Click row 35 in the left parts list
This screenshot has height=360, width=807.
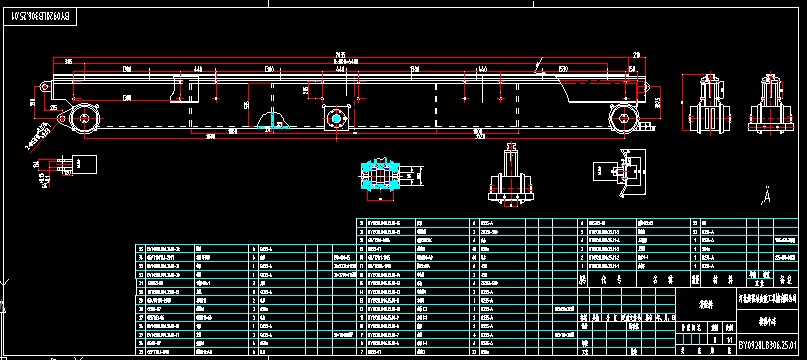click(x=245, y=248)
